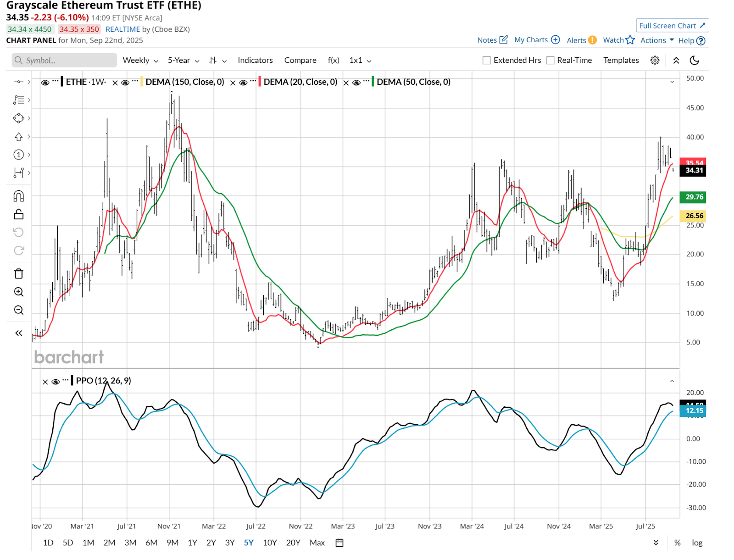
Task: Switch to dark mode with moon icon
Action: (695, 60)
